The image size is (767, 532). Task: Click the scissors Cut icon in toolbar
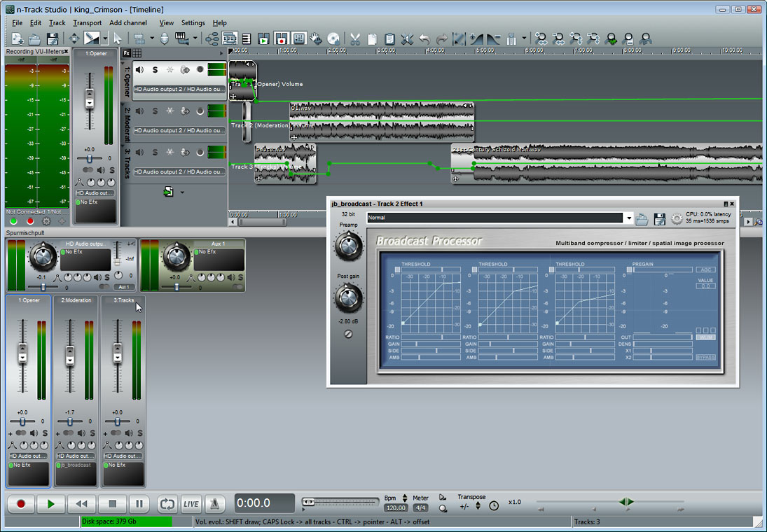pos(354,38)
